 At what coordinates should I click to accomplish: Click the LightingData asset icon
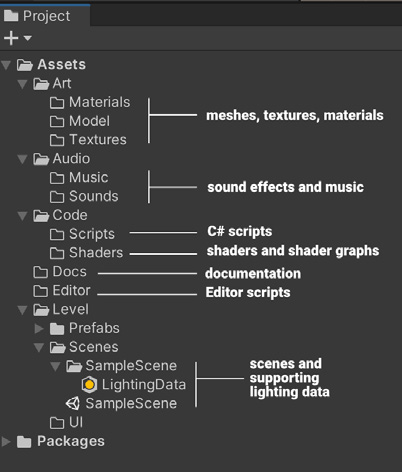click(89, 385)
